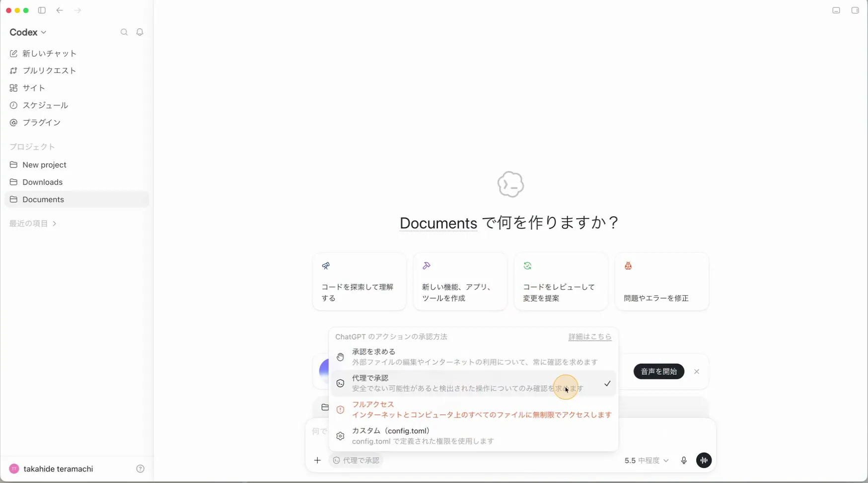Select the Documents project

pyautogui.click(x=76, y=199)
